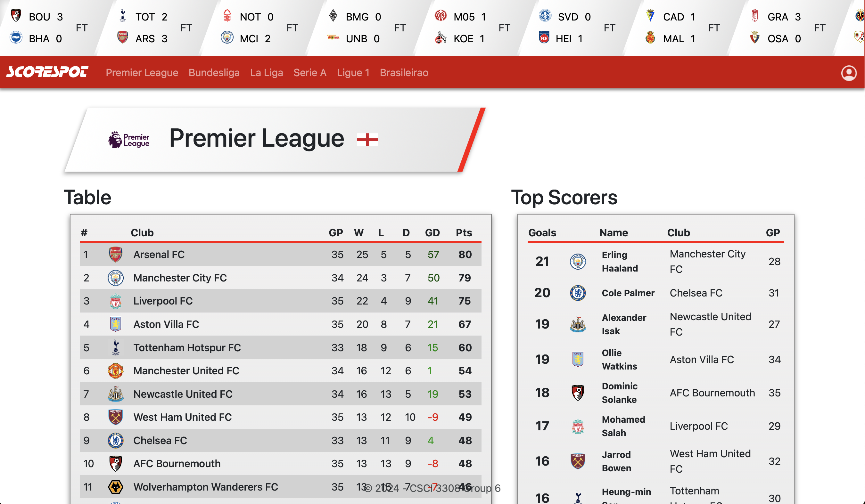
Task: Click the Wolverhampton Wanderers crest icon
Action: (x=116, y=487)
